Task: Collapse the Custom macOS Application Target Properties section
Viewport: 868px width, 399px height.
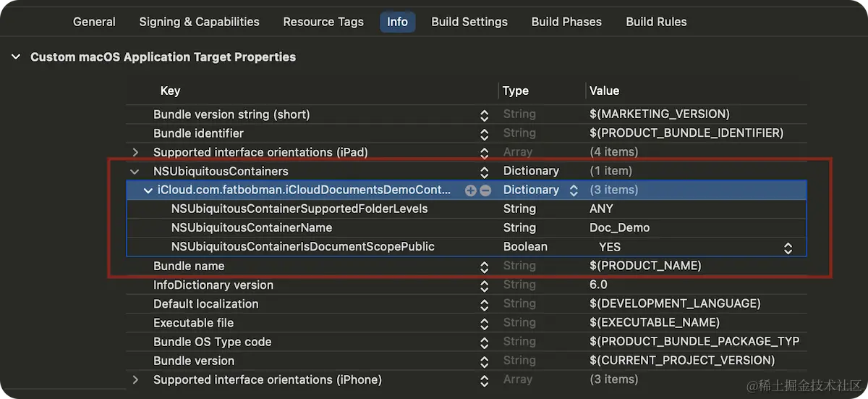Action: pyautogui.click(x=16, y=57)
